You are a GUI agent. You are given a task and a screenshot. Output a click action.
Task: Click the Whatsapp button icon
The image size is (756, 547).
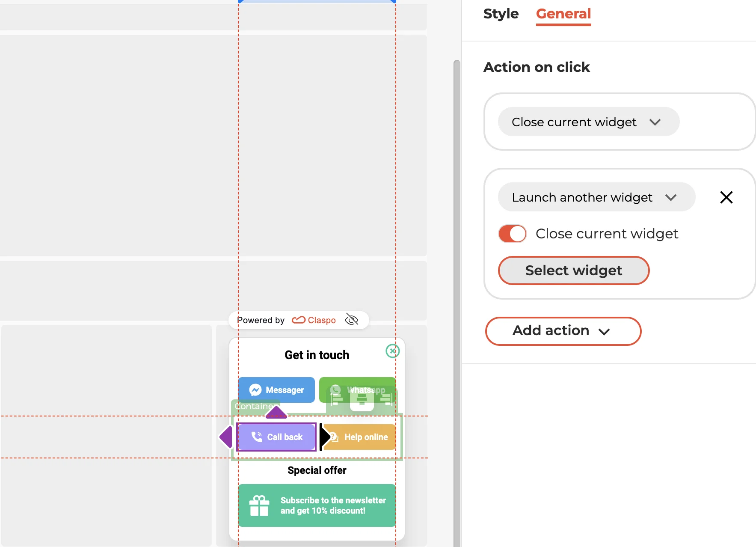(335, 390)
